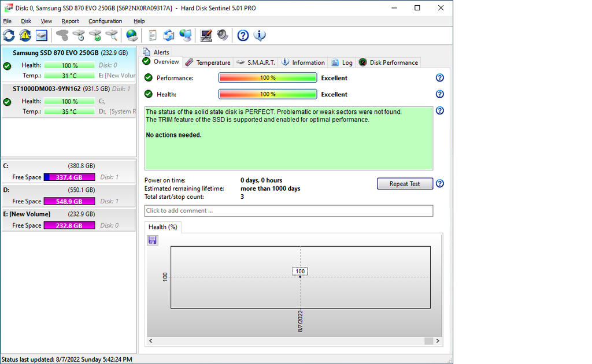The height and width of the screenshot is (364, 592).
Task: Click the graph's right scroll arrow
Action: (438, 341)
